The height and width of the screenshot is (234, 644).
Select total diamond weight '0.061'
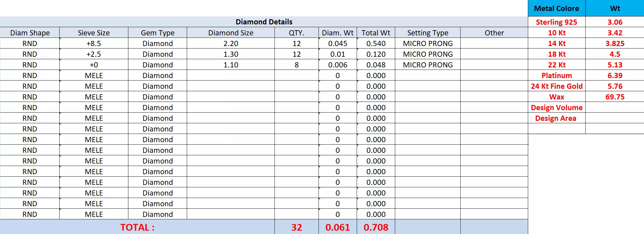click(x=338, y=227)
